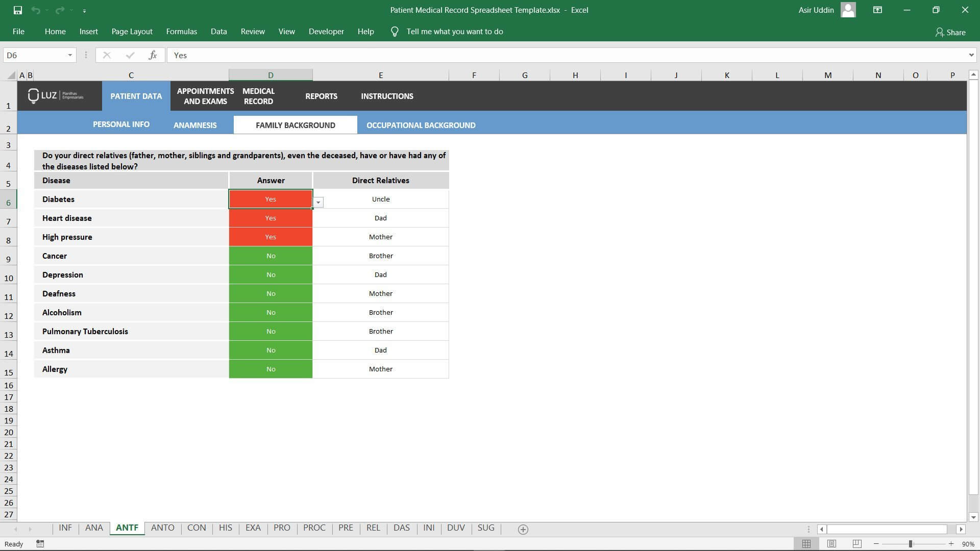Select the Heart disease Yes answer cell
The height and width of the screenshot is (551, 980).
(x=271, y=218)
